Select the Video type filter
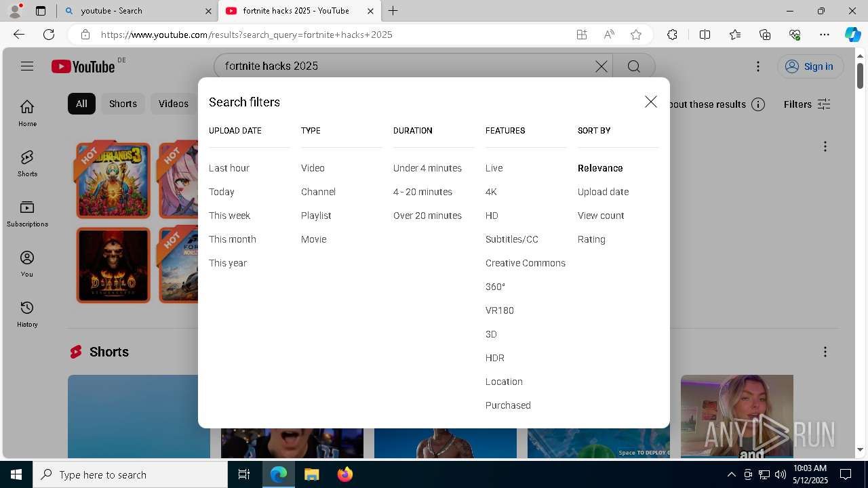 (313, 168)
